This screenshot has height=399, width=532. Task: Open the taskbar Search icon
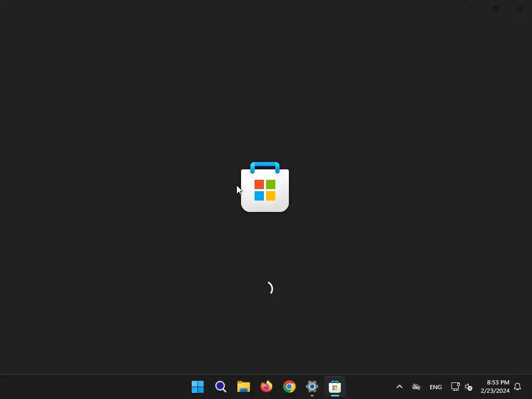(220, 387)
